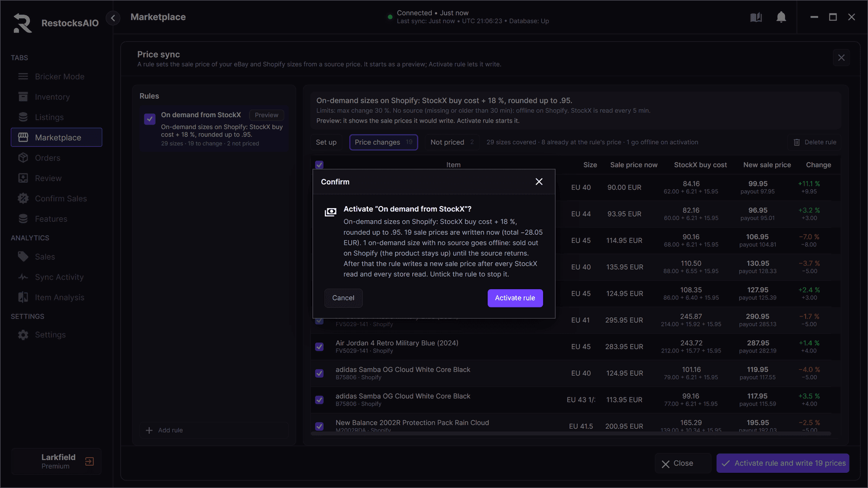Open the notifications bell
This screenshot has height=488, width=868.
[781, 17]
